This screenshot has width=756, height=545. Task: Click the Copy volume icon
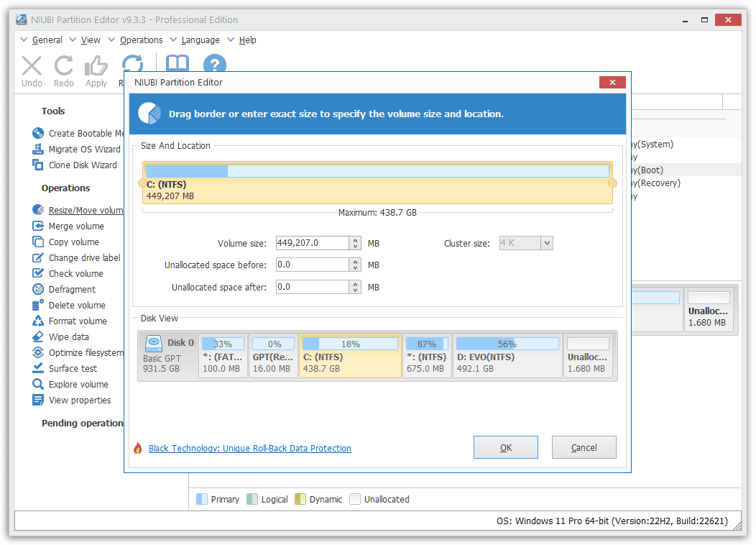click(38, 242)
